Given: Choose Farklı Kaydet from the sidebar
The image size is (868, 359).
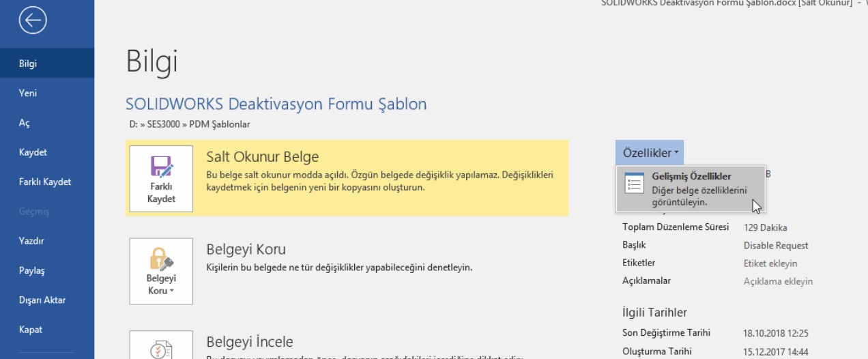Looking at the screenshot, I should (45, 182).
